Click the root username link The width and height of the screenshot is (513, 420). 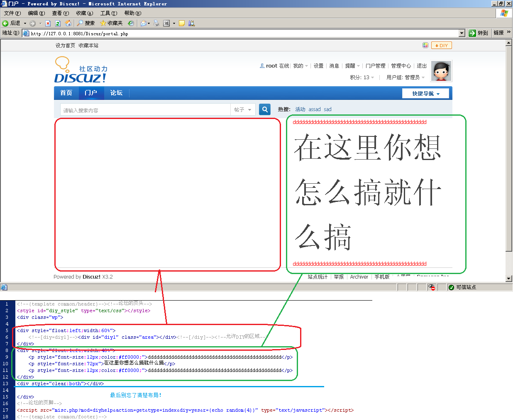tap(271, 66)
